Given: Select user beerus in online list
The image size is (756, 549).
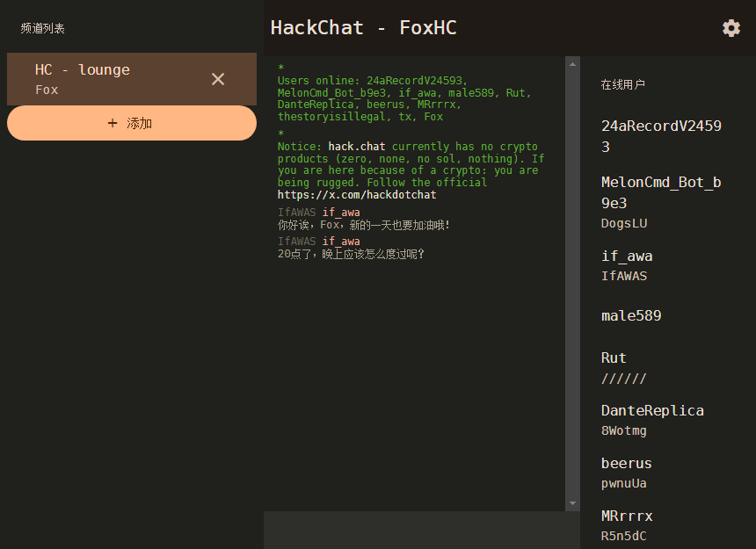Looking at the screenshot, I should [x=626, y=463].
